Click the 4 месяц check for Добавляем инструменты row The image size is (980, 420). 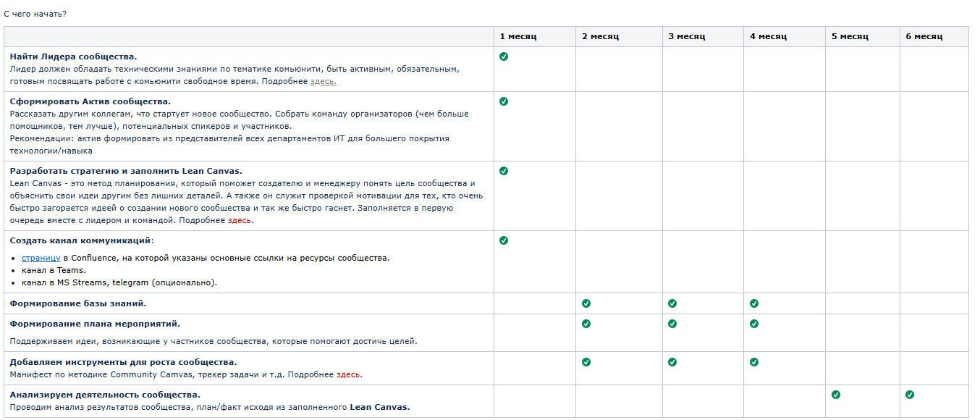click(754, 362)
